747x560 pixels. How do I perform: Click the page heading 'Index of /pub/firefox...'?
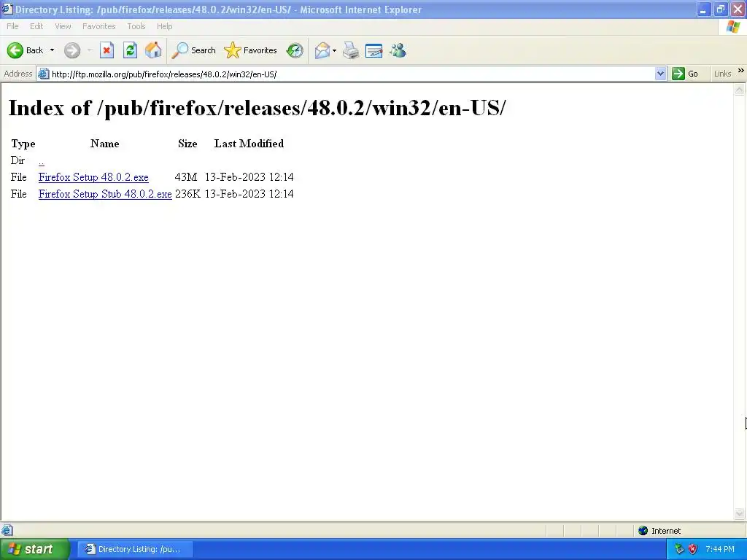coord(258,108)
